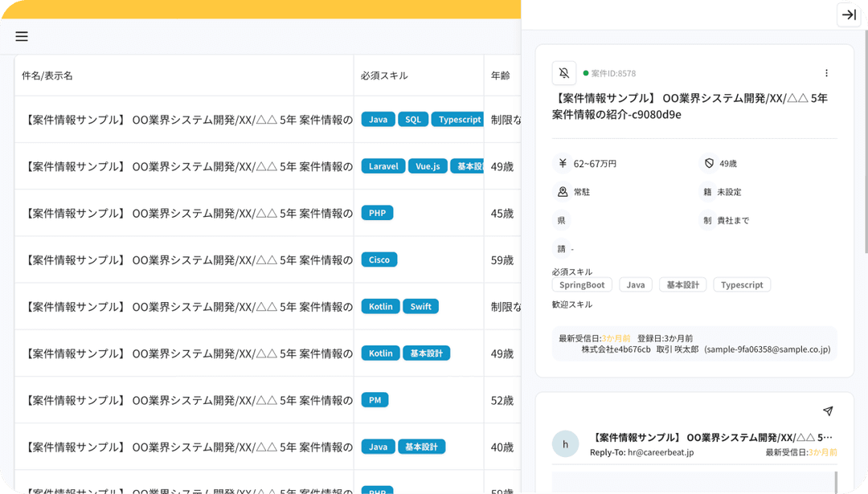Click the Cisco skill badge
The width and height of the screenshot is (868, 494).
pyautogui.click(x=379, y=259)
